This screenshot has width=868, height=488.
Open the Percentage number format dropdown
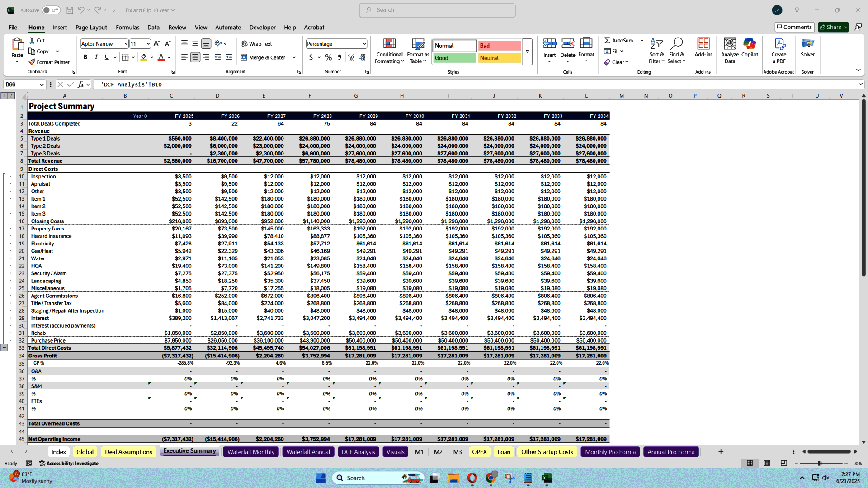click(x=364, y=44)
